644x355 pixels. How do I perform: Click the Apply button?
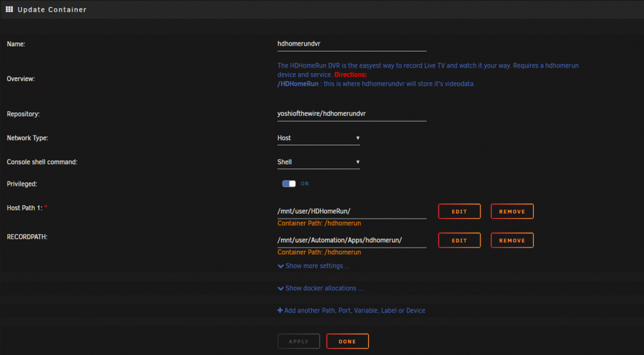299,341
